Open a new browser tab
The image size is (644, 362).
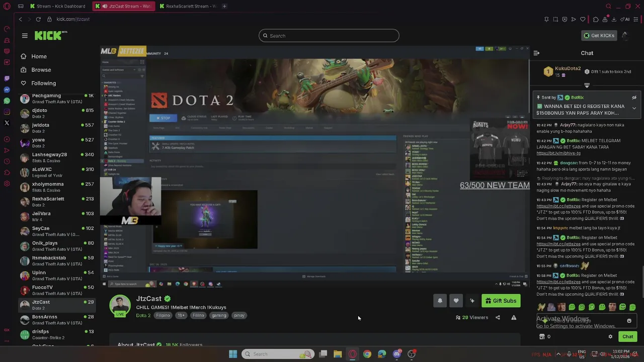224,6
